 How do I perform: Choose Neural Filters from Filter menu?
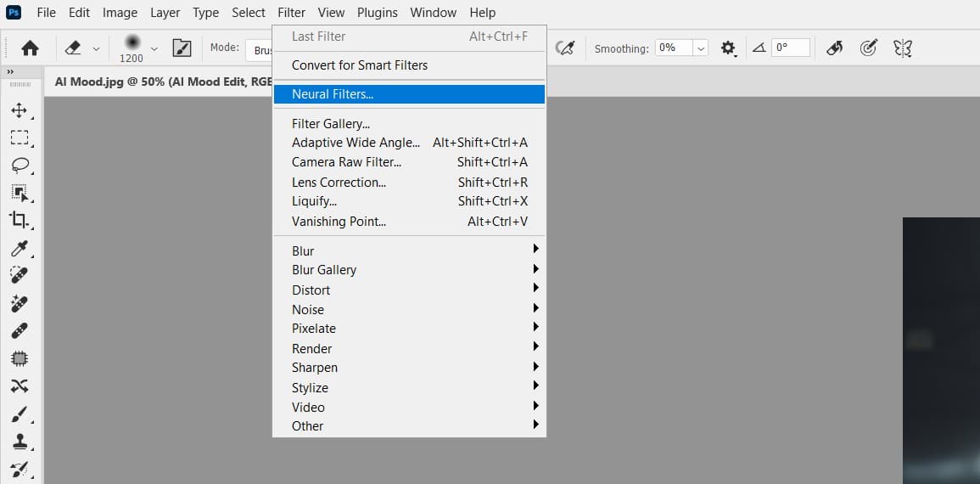409,94
